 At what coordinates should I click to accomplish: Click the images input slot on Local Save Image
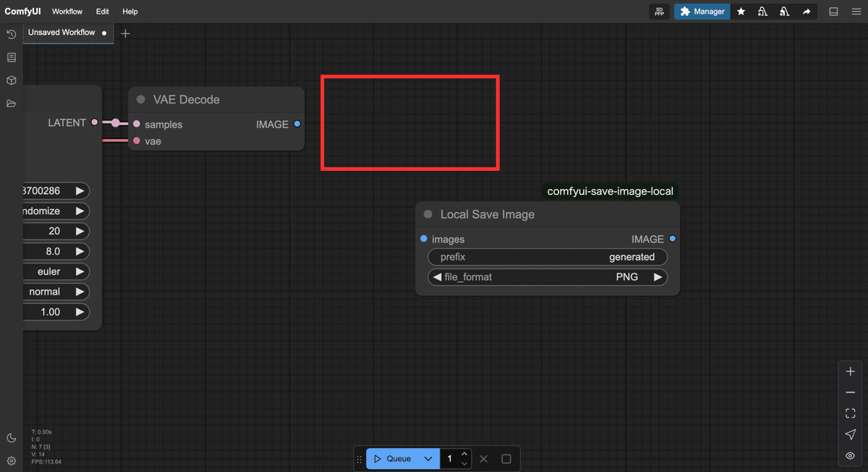tap(424, 239)
